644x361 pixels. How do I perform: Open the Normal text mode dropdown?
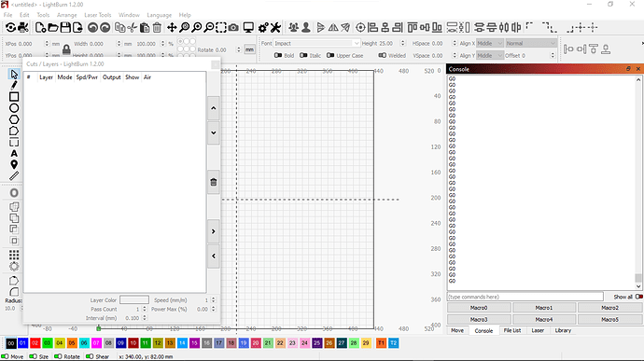tap(530, 43)
